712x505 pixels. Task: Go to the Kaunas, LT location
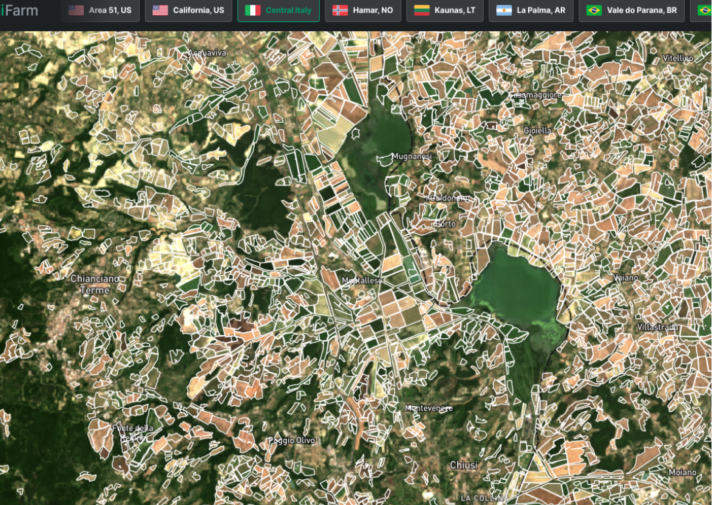[445, 10]
